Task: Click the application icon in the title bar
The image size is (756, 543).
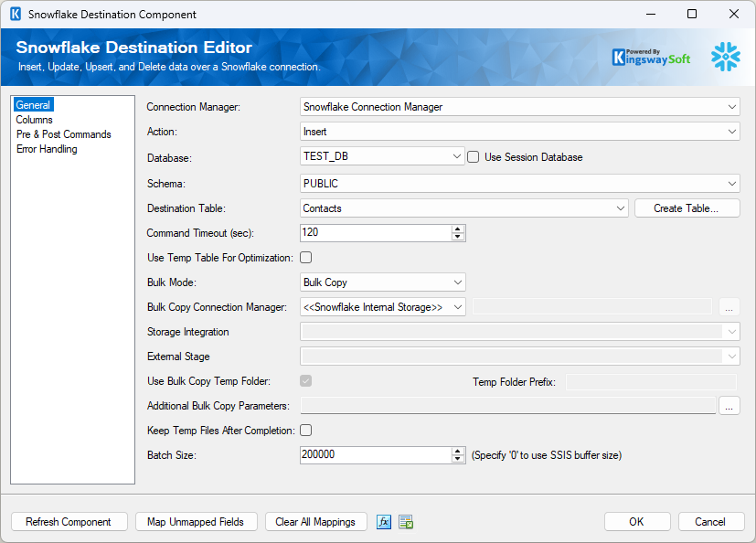Action: pyautogui.click(x=16, y=14)
